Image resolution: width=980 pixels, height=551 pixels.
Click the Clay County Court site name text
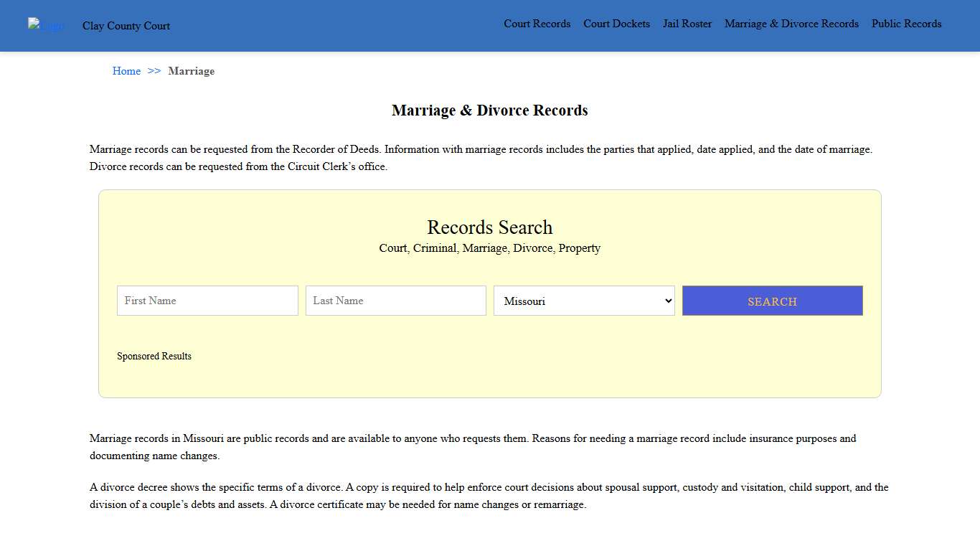(126, 26)
